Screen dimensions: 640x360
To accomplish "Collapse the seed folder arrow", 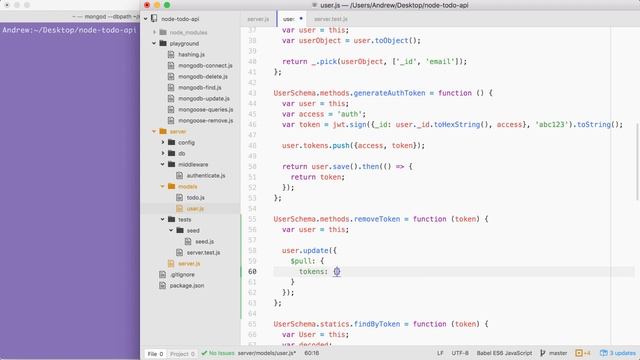I will [171, 231].
